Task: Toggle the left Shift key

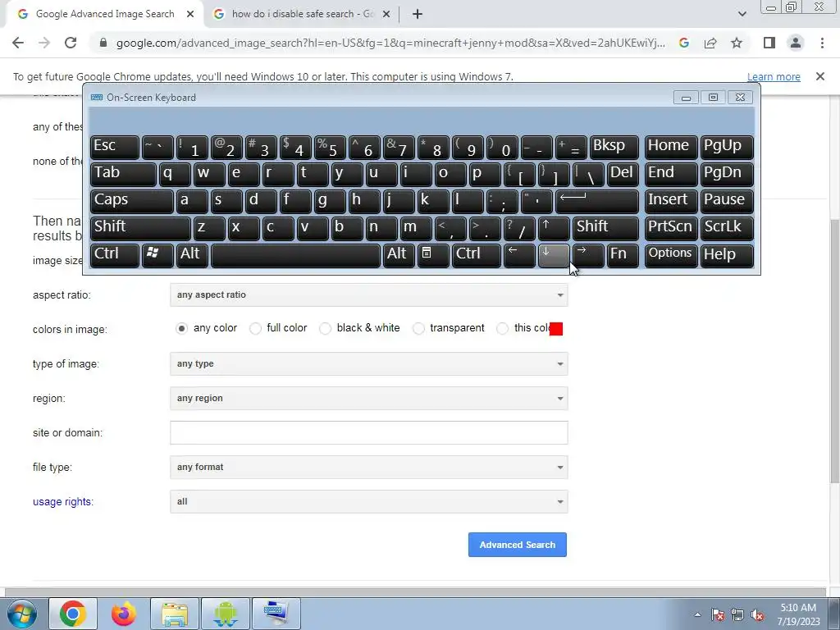Action: tap(140, 228)
